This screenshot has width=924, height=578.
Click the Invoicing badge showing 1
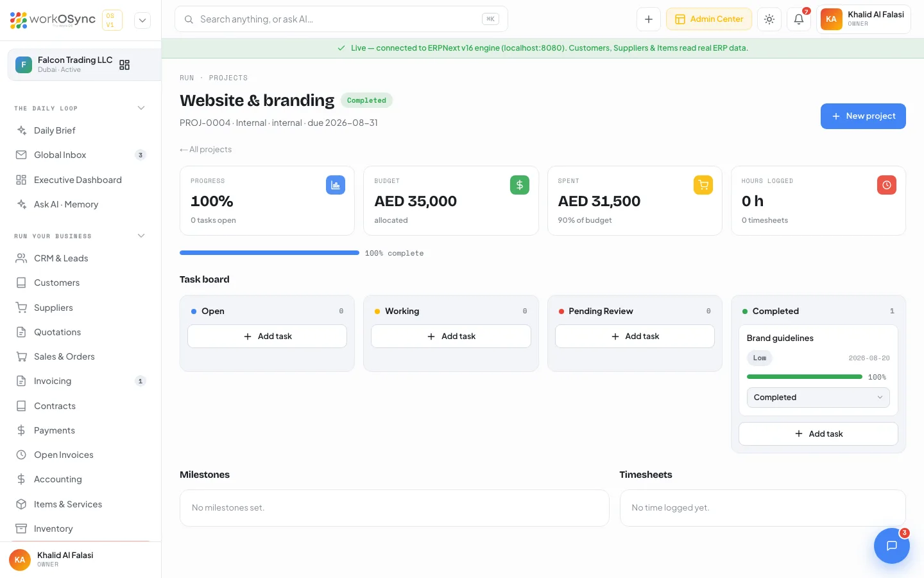[141, 381]
